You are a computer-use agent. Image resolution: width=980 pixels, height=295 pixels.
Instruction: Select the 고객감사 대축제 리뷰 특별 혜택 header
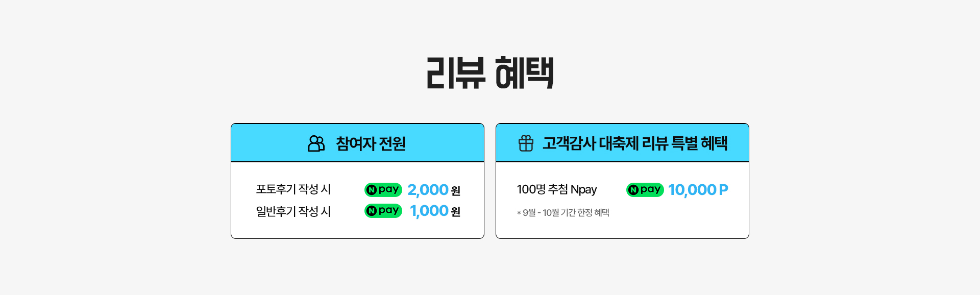(622, 143)
